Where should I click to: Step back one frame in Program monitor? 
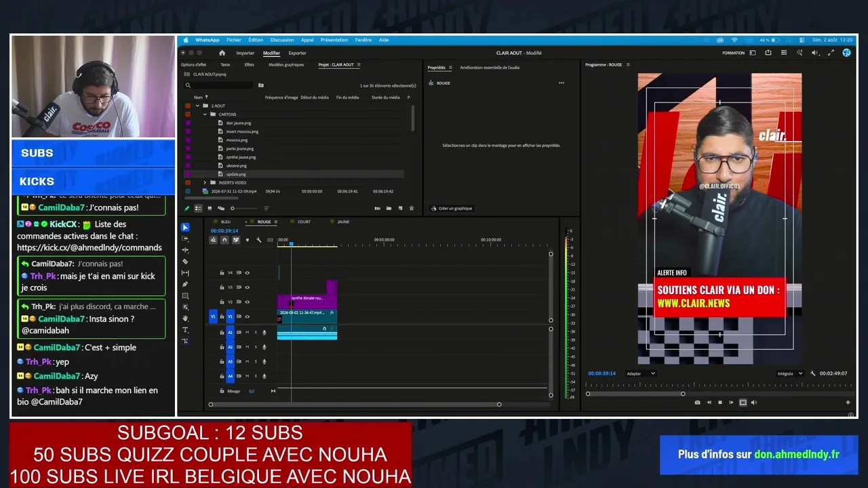(709, 403)
